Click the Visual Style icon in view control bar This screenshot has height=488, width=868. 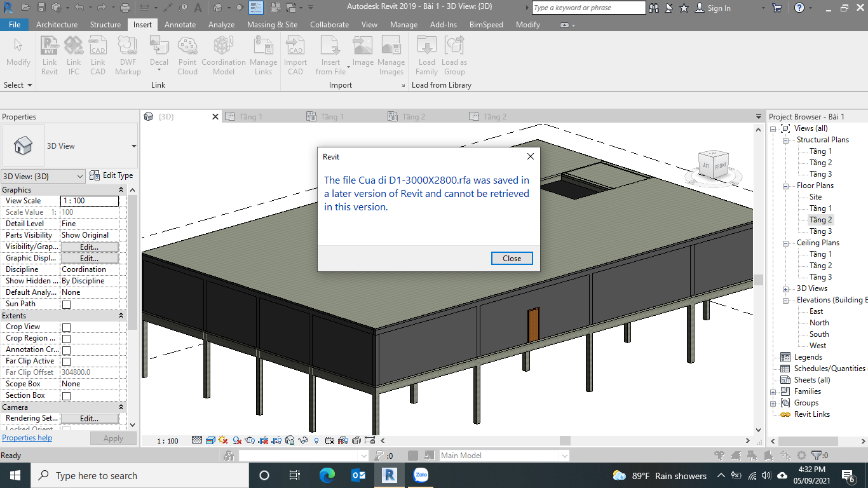click(x=210, y=440)
